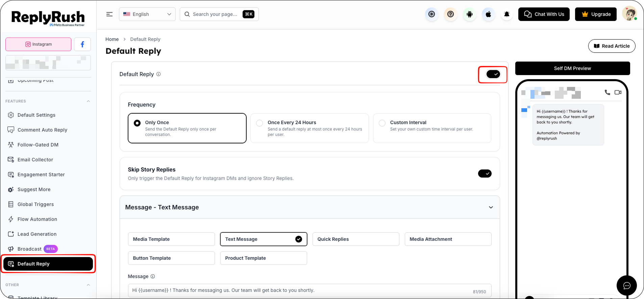
Task: Open Flow Automation in sidebar
Action: (37, 219)
